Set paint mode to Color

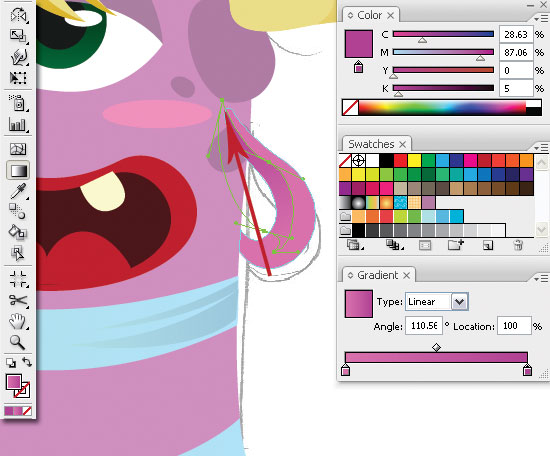click(9, 411)
